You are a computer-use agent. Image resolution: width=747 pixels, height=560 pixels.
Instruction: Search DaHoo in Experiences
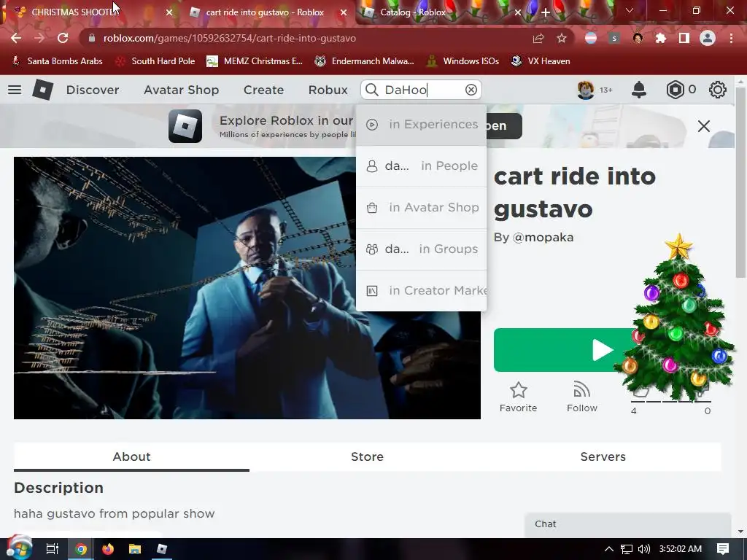click(421, 124)
